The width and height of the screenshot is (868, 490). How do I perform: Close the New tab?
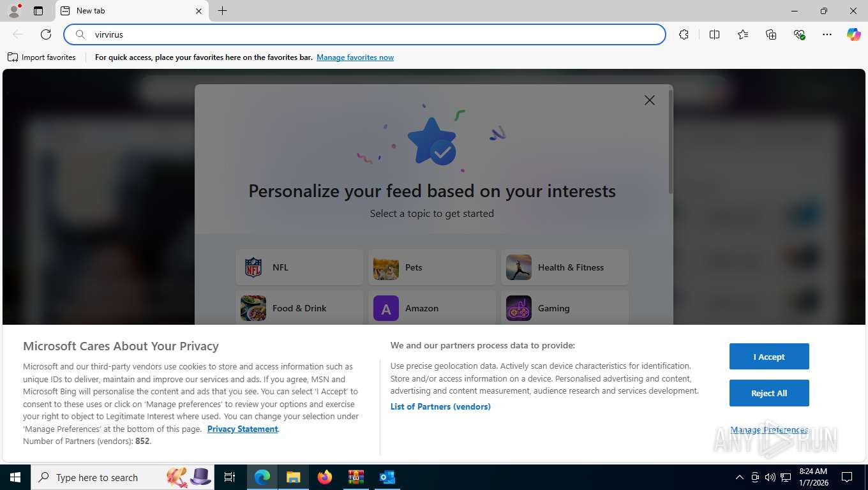198,11
